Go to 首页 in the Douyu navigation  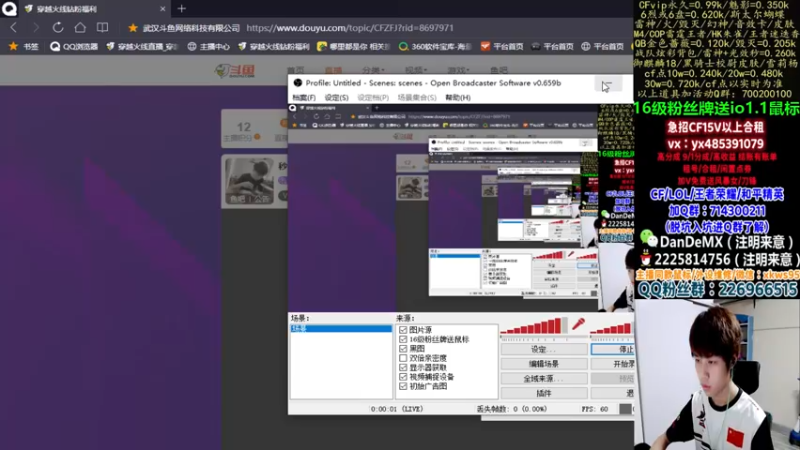(295, 70)
